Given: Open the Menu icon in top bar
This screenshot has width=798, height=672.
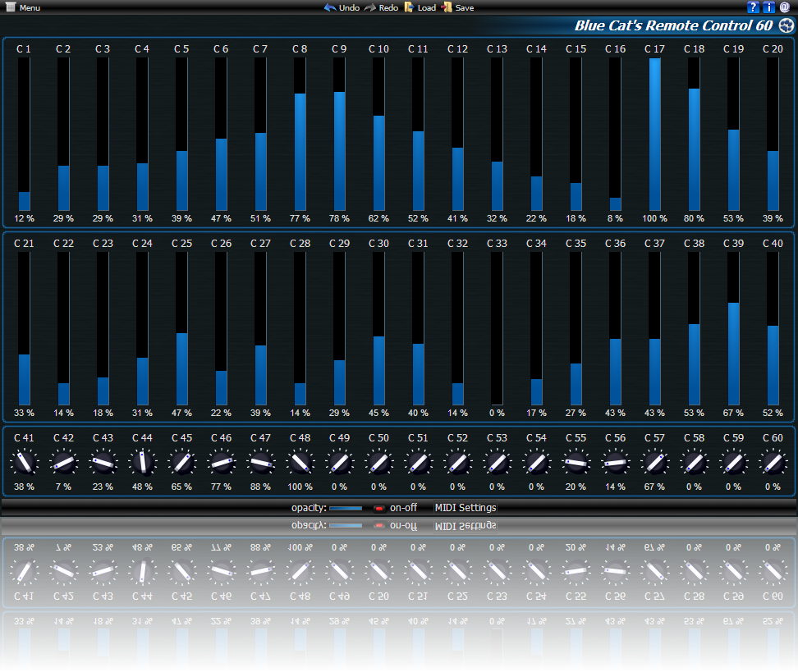Looking at the screenshot, I should [x=10, y=7].
